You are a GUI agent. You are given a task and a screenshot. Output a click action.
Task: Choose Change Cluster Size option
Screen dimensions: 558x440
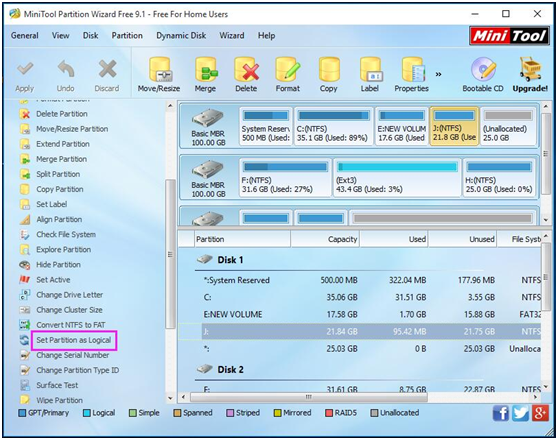click(x=69, y=310)
